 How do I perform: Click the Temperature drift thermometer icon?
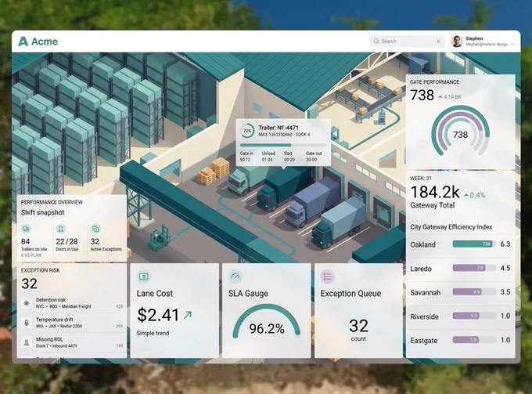click(x=27, y=323)
